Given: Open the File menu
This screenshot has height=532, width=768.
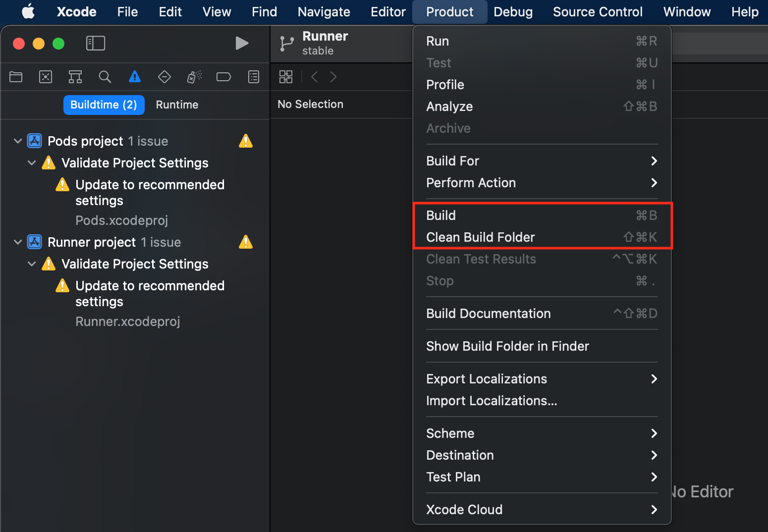Looking at the screenshot, I should tap(127, 11).
